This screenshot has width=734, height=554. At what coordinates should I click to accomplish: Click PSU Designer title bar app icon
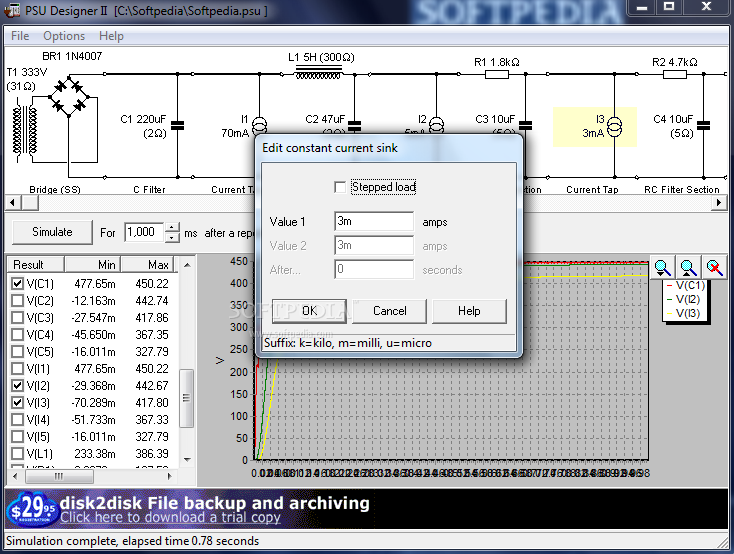pos(12,9)
